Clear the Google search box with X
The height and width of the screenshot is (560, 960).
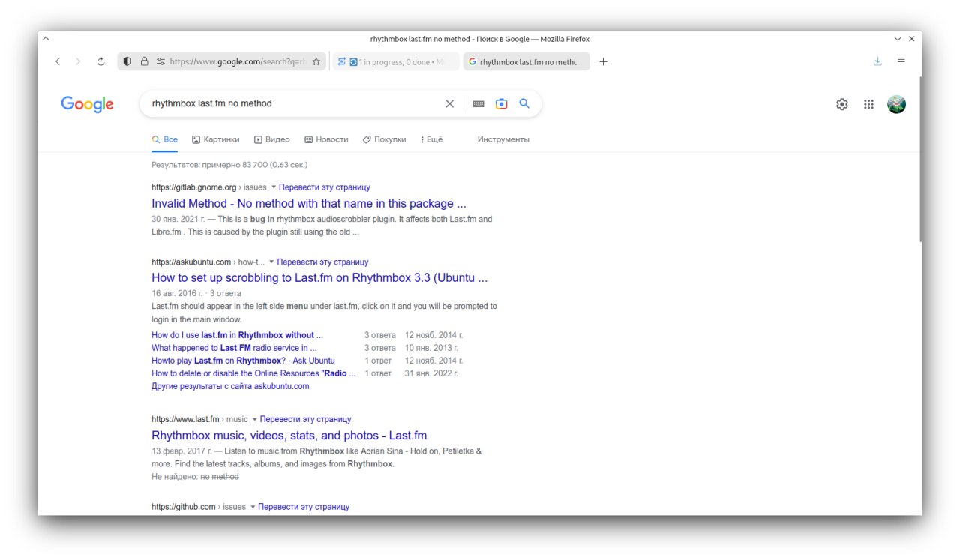[x=450, y=104]
